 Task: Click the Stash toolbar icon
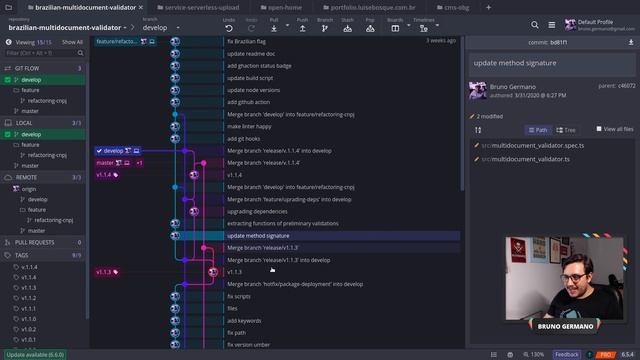pos(347,29)
